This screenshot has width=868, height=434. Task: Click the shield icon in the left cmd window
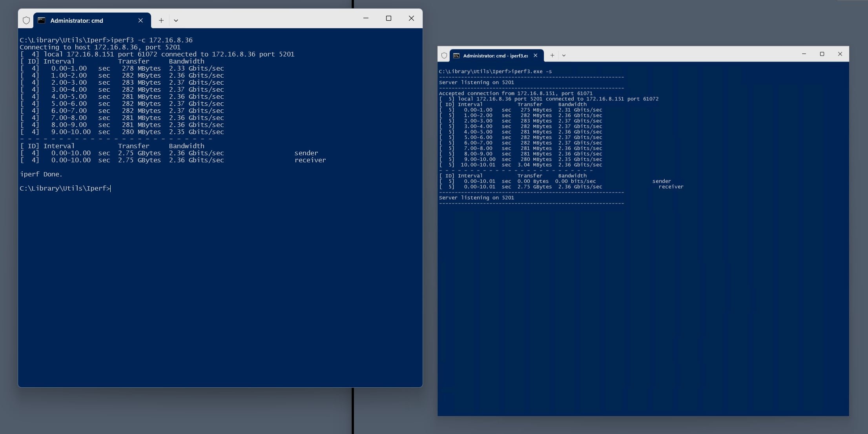[26, 20]
